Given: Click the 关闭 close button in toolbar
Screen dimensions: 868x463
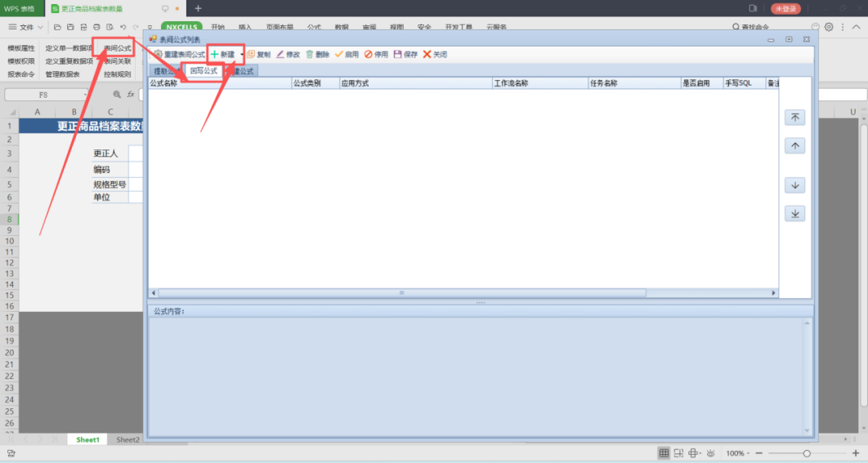Looking at the screenshot, I should point(435,55).
